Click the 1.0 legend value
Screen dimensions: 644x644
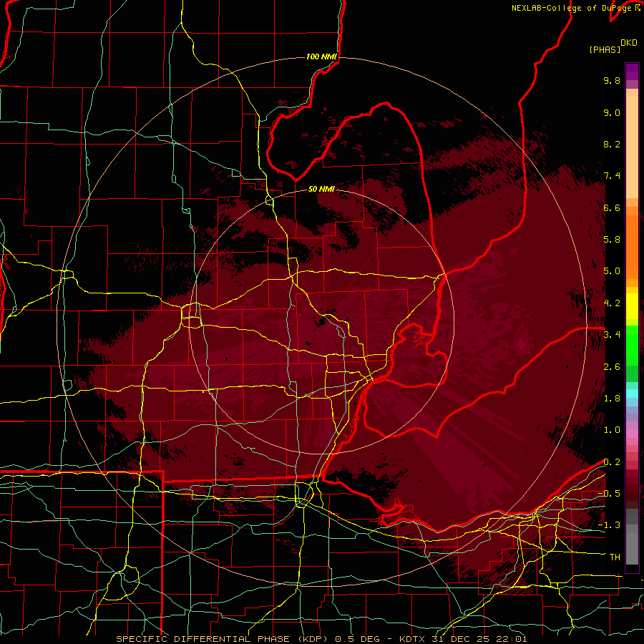[x=612, y=430]
